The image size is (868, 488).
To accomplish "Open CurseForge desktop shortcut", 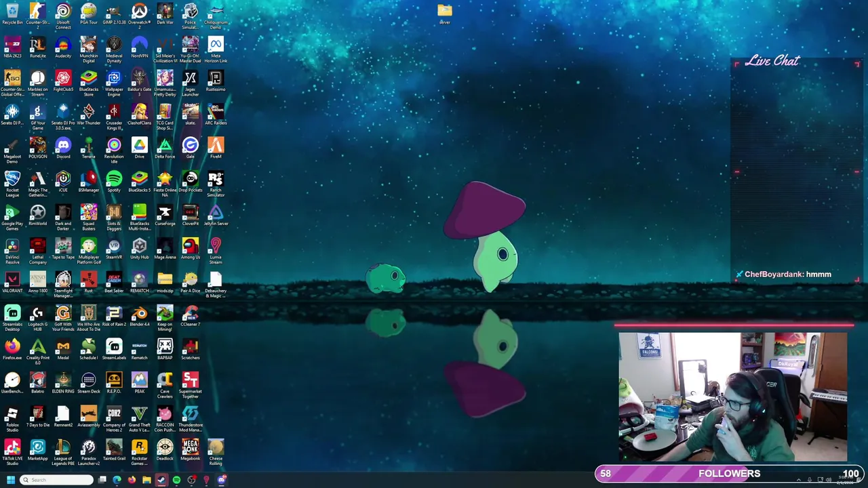I will [165, 216].
